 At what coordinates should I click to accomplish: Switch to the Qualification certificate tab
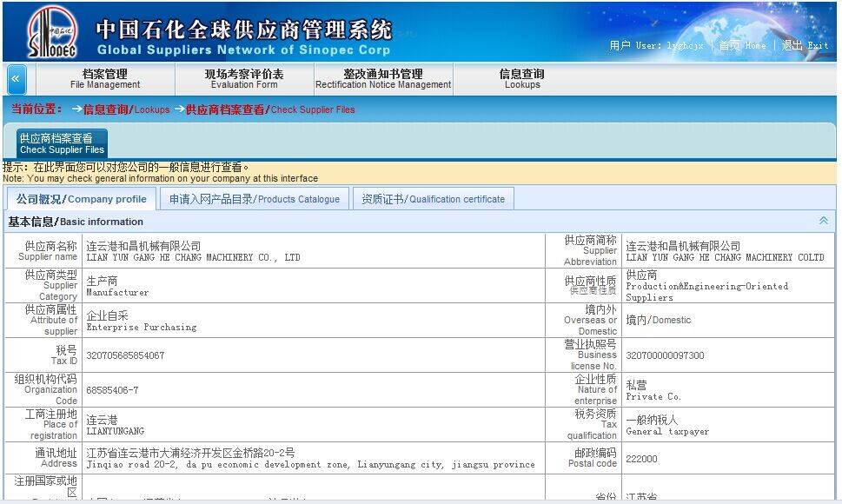coord(434,199)
